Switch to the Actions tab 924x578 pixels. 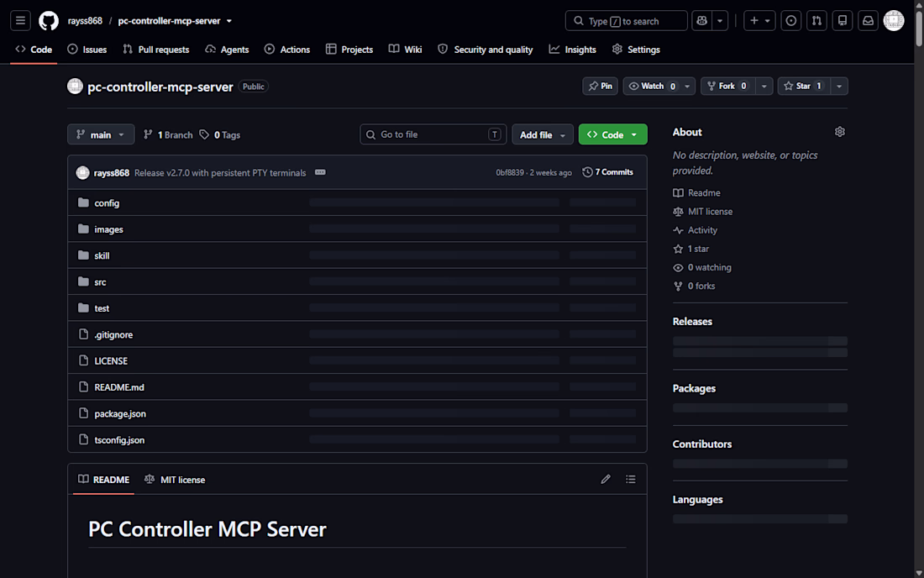287,50
